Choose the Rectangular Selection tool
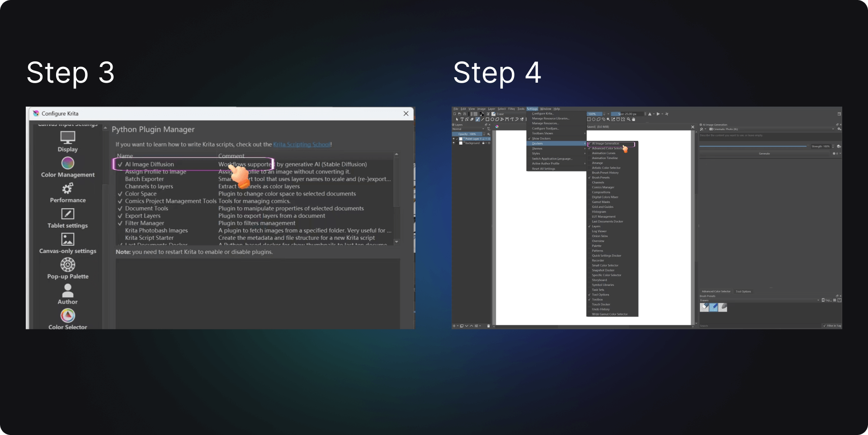 click(x=589, y=119)
